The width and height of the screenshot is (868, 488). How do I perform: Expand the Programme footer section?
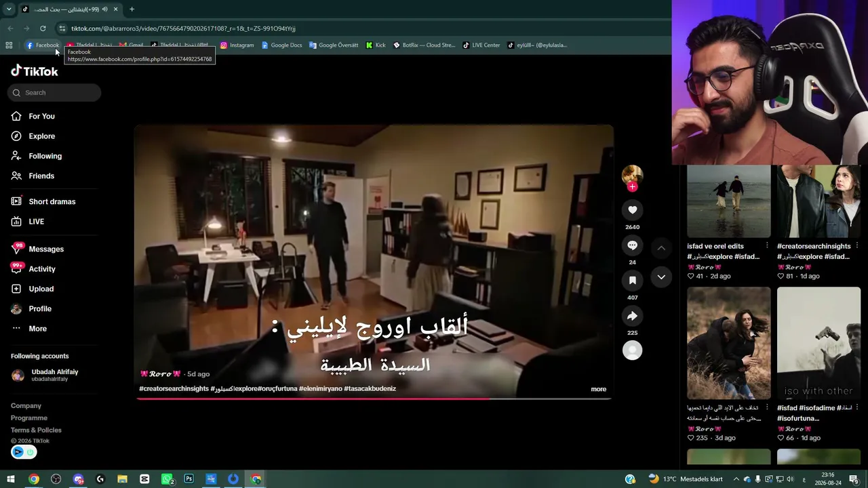tap(29, 418)
